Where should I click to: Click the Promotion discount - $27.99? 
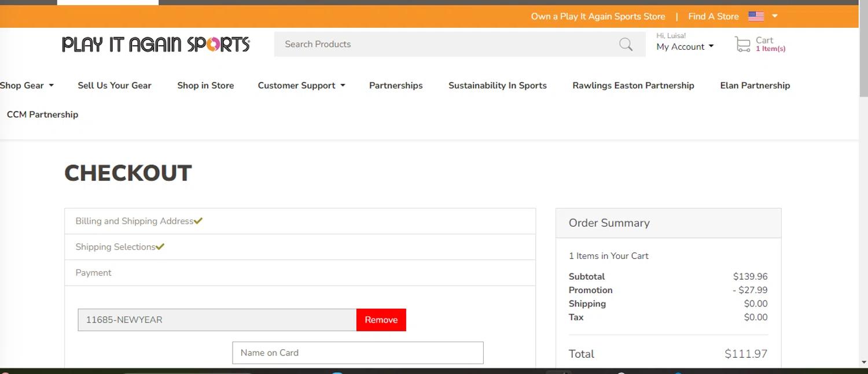(x=750, y=290)
